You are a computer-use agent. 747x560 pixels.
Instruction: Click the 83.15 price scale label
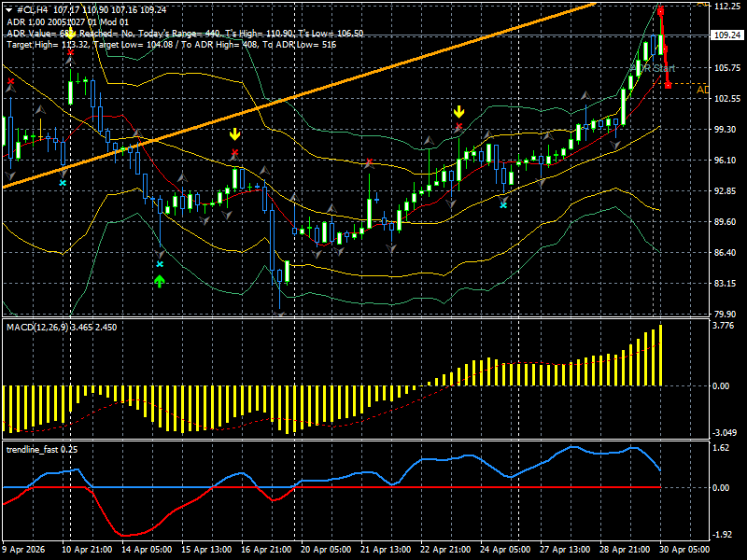[727, 284]
